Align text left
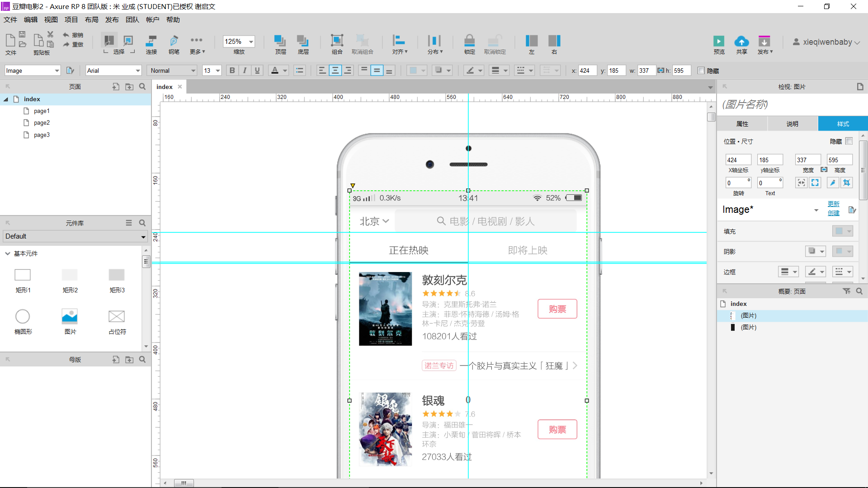Screen dimensions: 868x488 click(322, 70)
